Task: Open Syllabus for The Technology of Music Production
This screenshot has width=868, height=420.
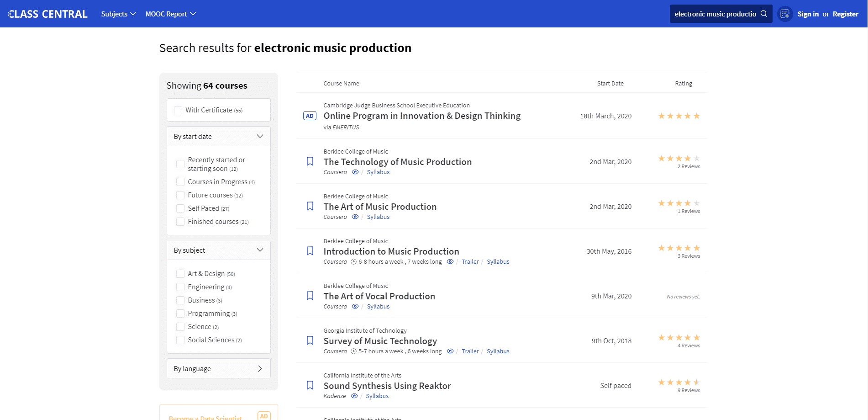Action: [x=378, y=172]
